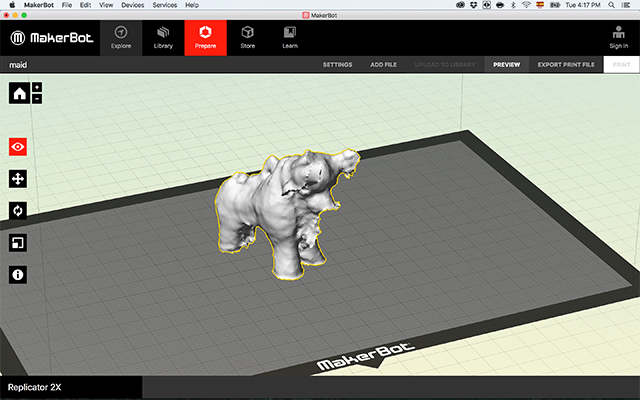
Task: Click the maid file name
Action: [18, 65]
